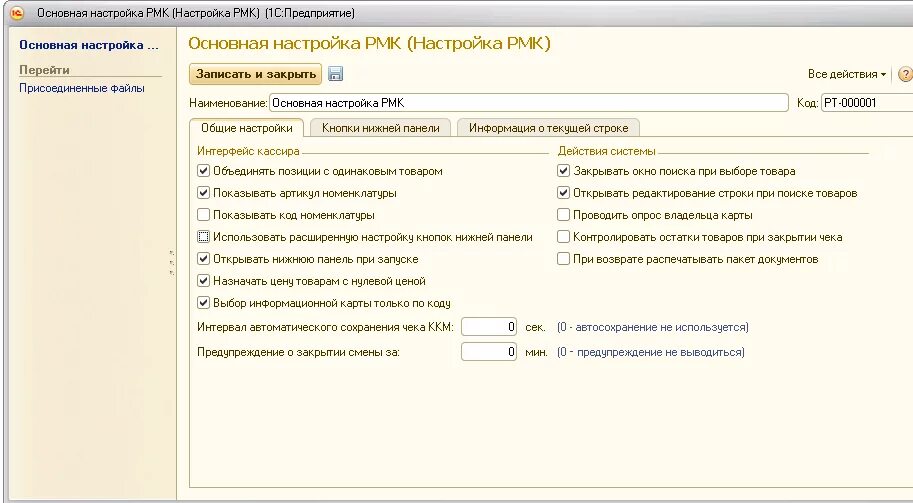Click the предупреждение не выводиться hint text
The height and width of the screenshot is (503, 913).
[x=650, y=352]
